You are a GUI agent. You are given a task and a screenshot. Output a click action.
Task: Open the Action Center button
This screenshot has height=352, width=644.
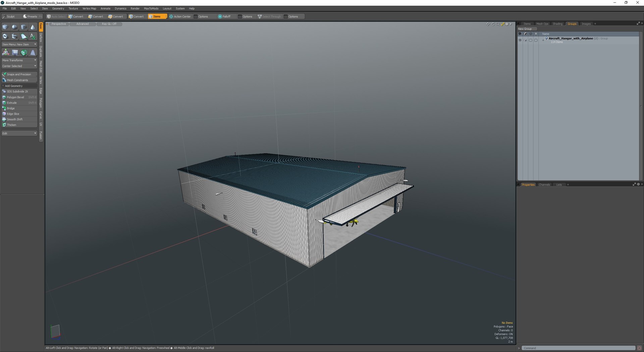180,16
